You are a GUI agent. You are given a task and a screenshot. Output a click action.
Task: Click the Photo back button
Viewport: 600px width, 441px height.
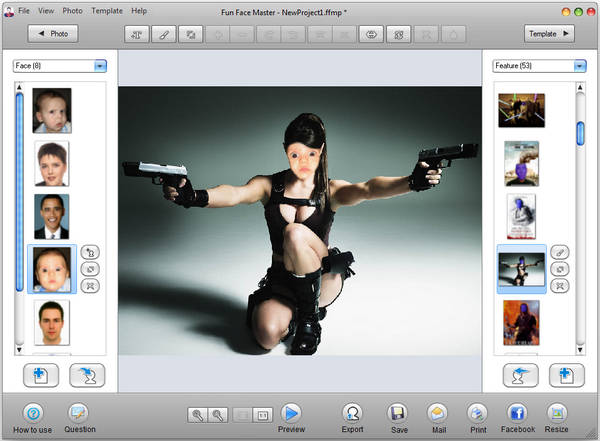click(x=52, y=33)
